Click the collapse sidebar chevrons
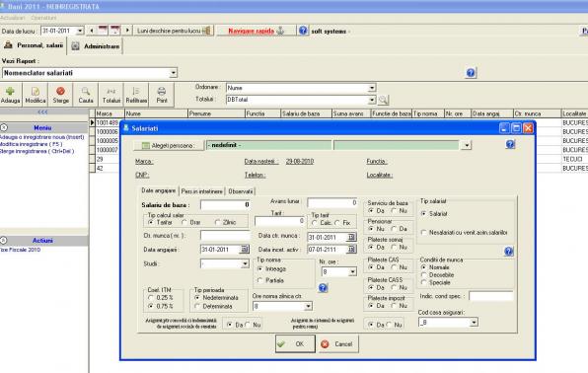Viewport: 588px width, 373px height. point(42,112)
